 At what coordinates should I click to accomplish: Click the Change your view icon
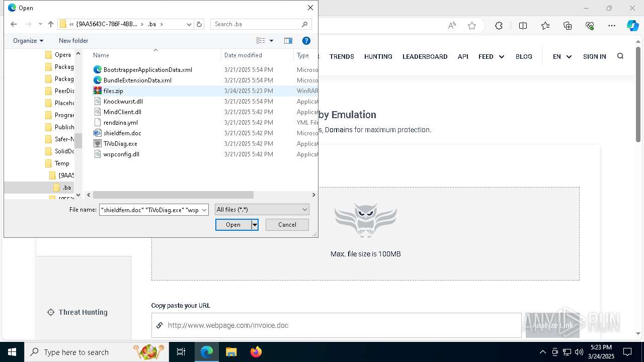261,41
